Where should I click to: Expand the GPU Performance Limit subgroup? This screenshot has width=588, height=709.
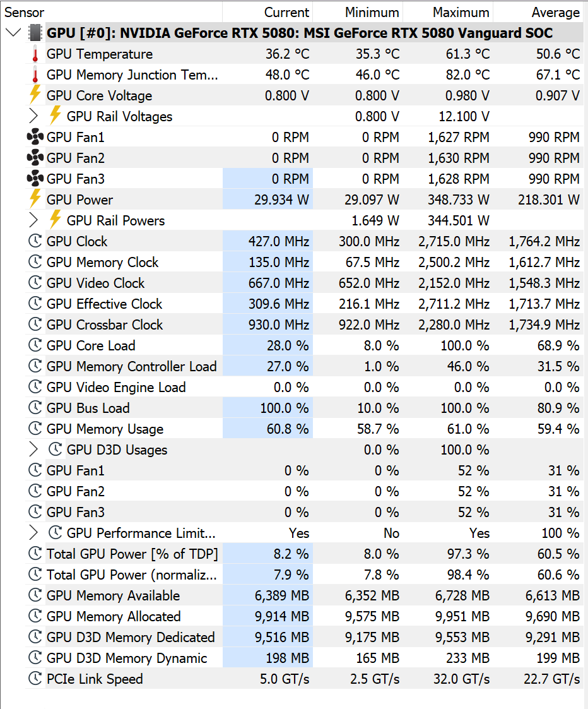coord(33,533)
